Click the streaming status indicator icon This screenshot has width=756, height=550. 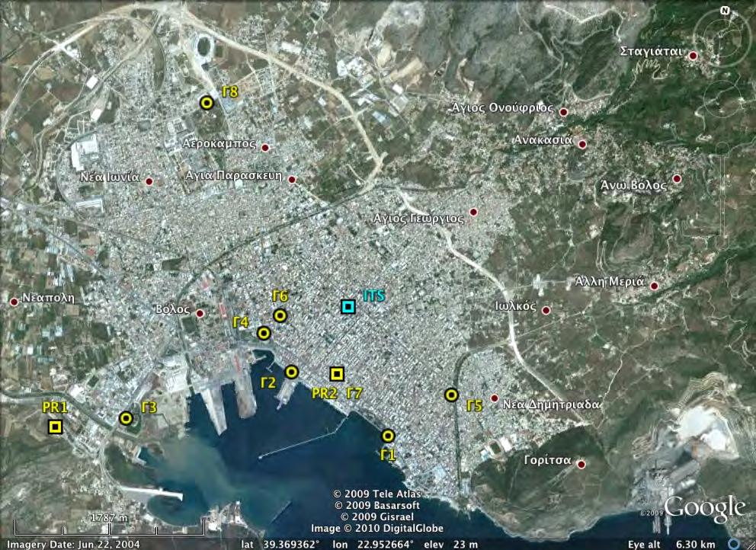tap(733, 544)
